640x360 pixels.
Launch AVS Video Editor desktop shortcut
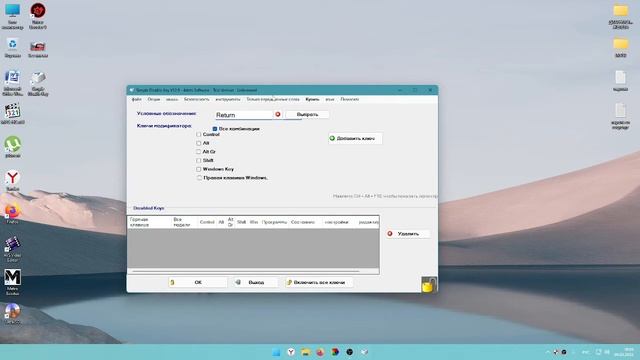click(x=12, y=249)
